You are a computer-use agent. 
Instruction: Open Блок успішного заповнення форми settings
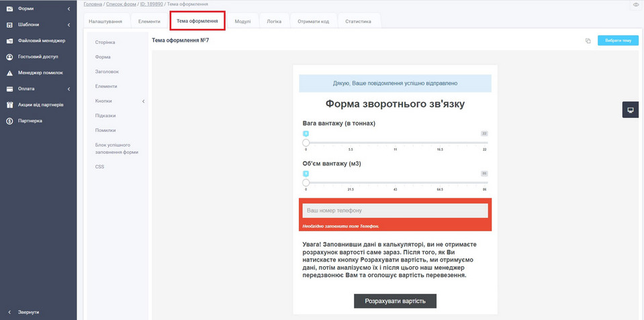click(x=117, y=149)
